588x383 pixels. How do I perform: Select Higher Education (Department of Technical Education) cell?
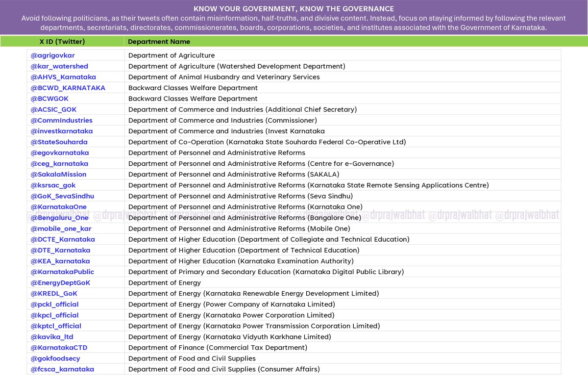click(343, 250)
